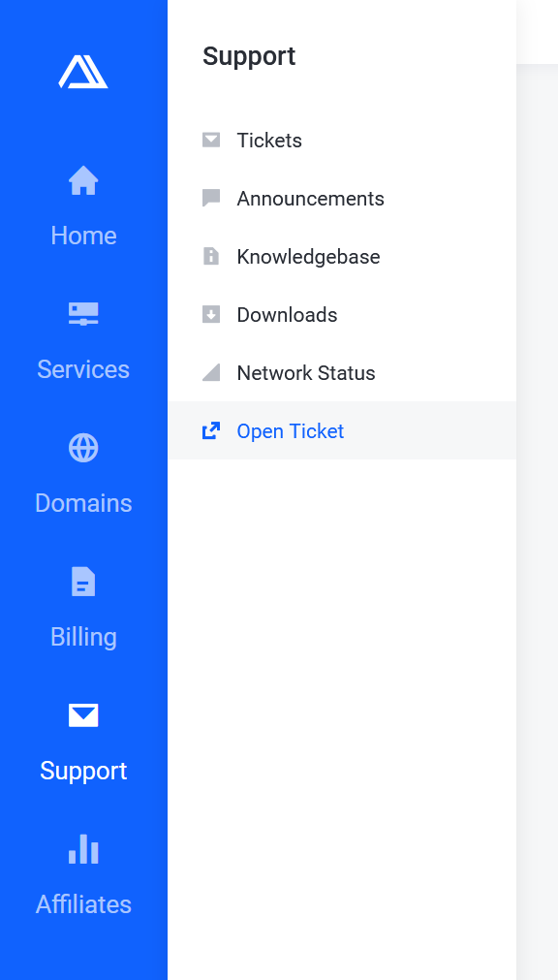Viewport: 558px width, 980px height.
Task: View the Network Status page
Action: point(342,372)
